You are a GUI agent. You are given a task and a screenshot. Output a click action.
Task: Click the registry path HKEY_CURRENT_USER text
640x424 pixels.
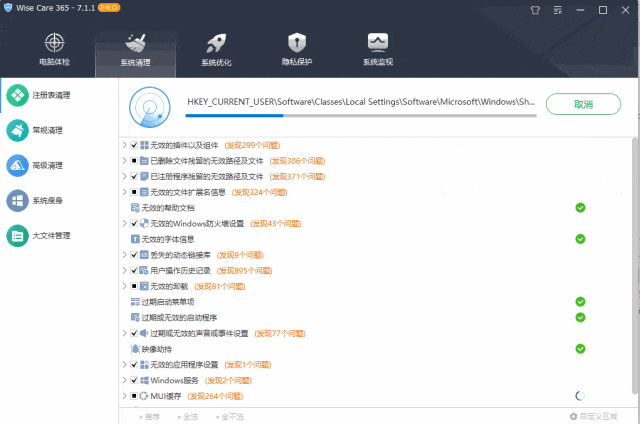[x=361, y=102]
